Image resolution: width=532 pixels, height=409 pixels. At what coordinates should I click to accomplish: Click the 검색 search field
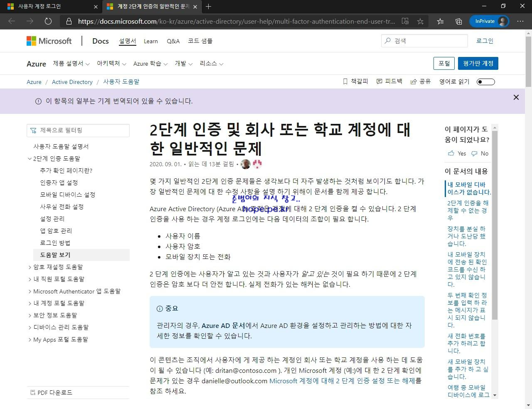click(424, 41)
